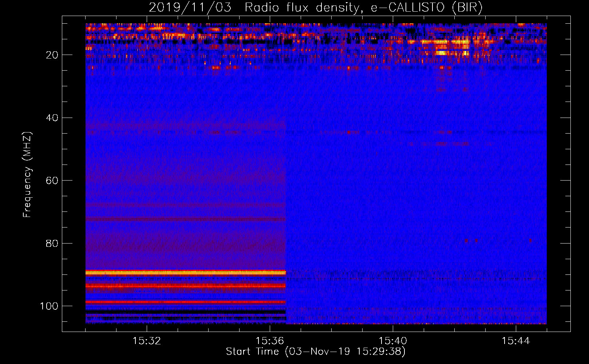Click the 15:40 time tick label
This screenshot has height=364, width=589.
point(393,341)
